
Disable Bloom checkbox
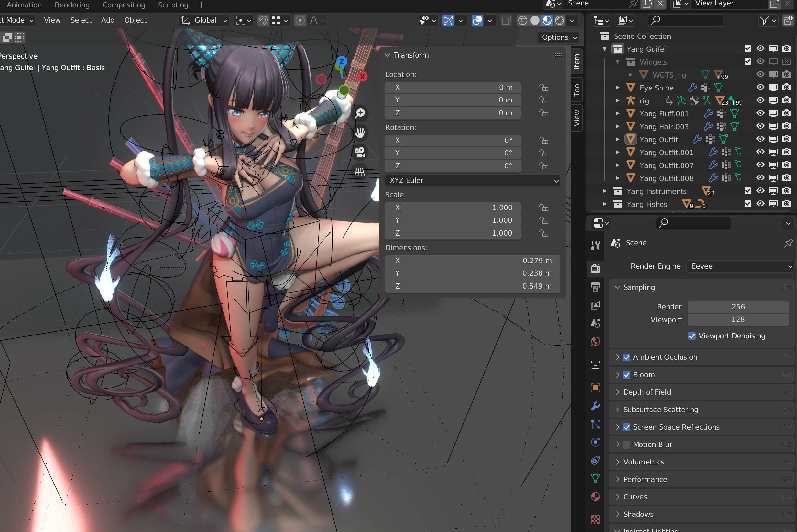point(627,375)
